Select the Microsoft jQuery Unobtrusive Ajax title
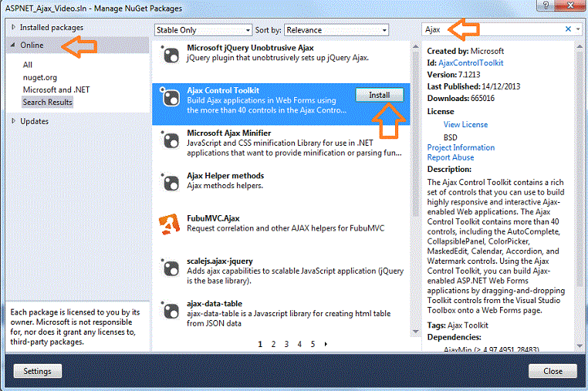Viewport: 588px width, 391px height. 250,48
